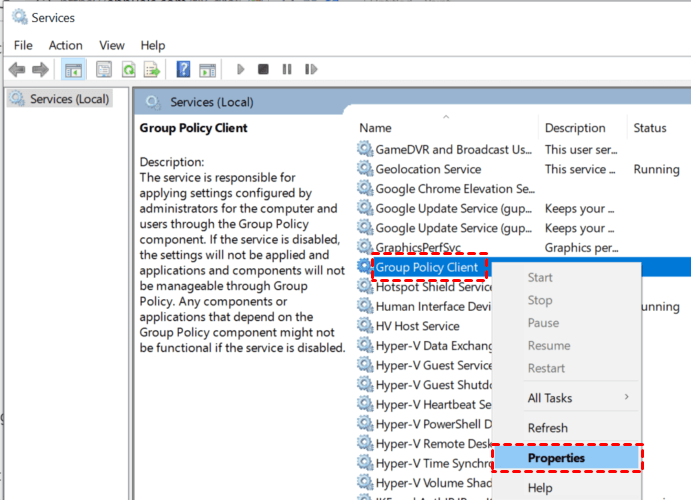
Task: Click the Pause Service toolbar icon
Action: click(x=287, y=69)
